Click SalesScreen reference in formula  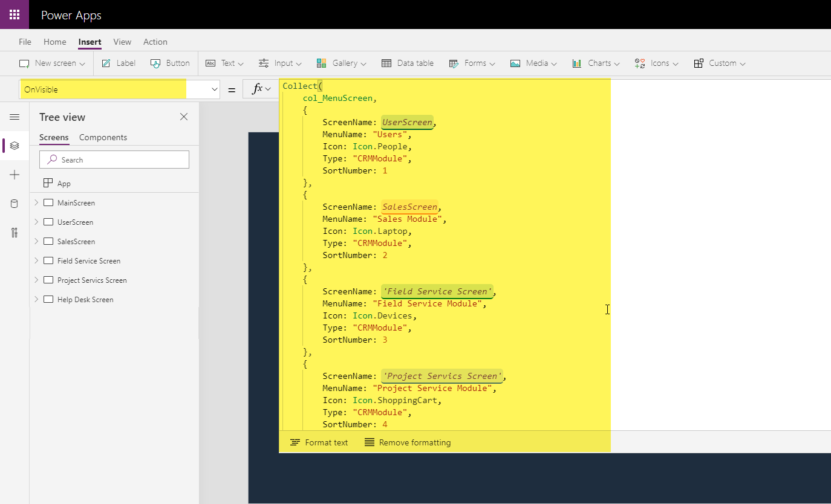[409, 207]
